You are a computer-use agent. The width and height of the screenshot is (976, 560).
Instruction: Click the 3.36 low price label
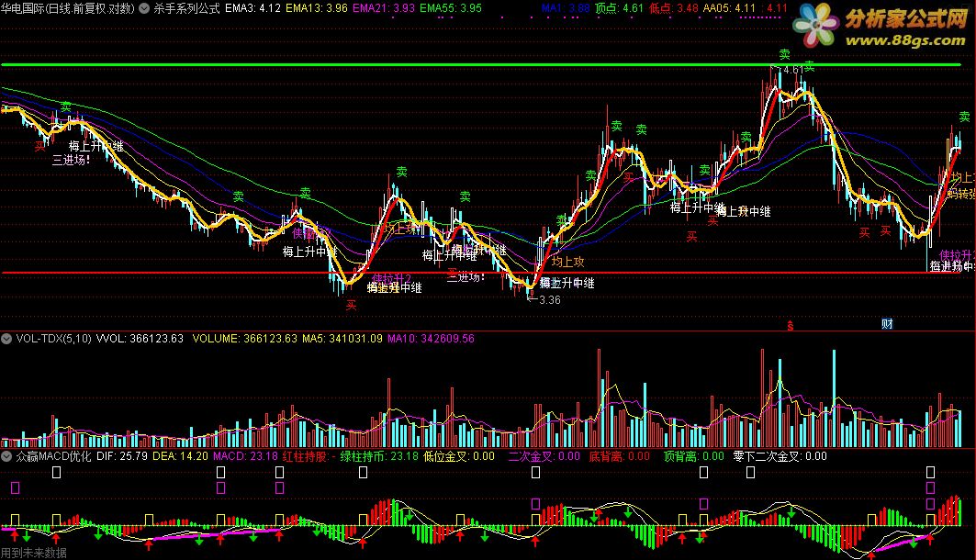click(x=550, y=300)
